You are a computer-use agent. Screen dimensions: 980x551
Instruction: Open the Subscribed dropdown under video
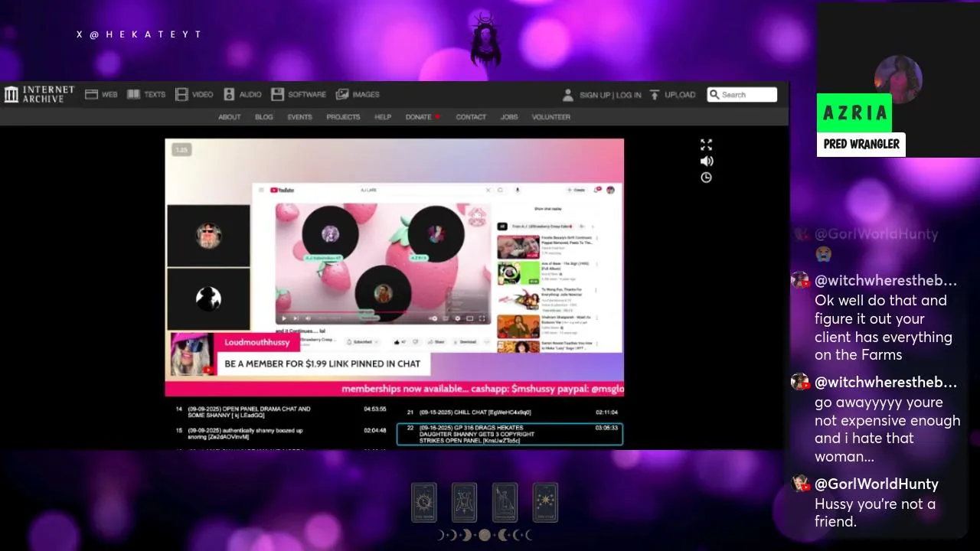pos(362,342)
